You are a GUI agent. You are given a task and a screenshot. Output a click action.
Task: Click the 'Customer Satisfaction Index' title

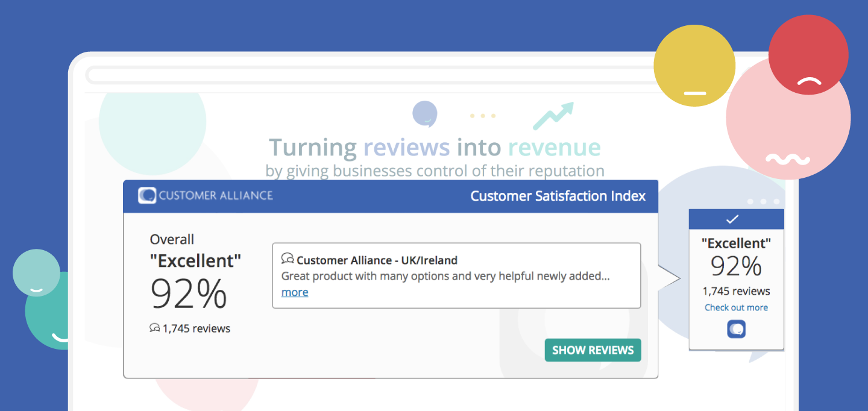pyautogui.click(x=558, y=196)
